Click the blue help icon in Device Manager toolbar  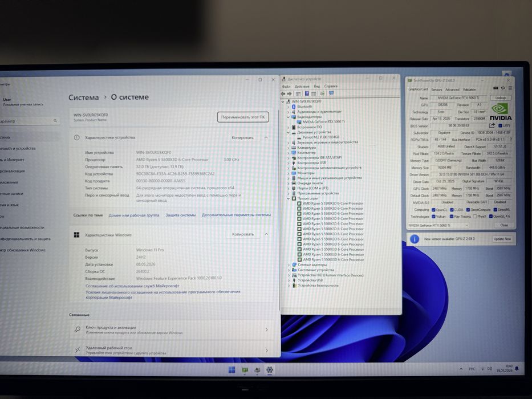coord(307,93)
